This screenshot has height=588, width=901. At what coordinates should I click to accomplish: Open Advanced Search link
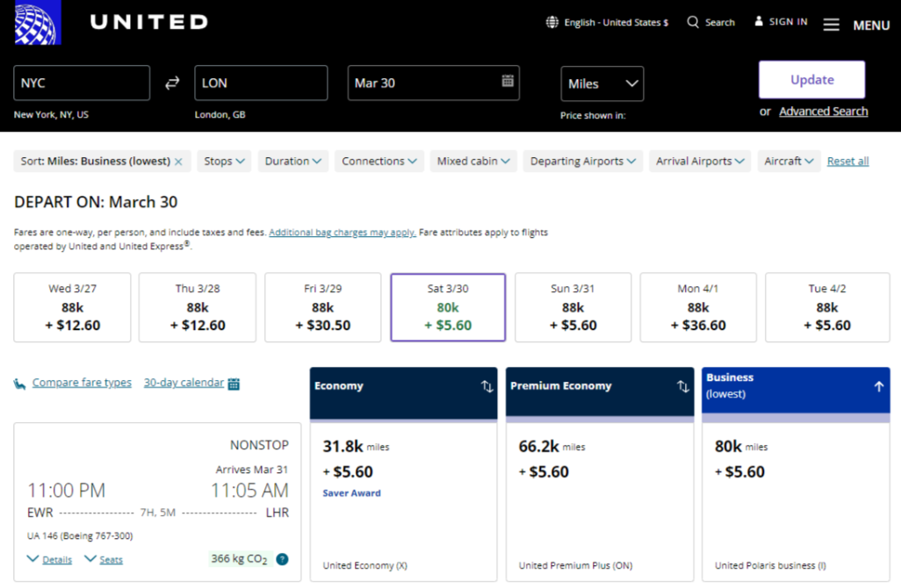coord(824,111)
